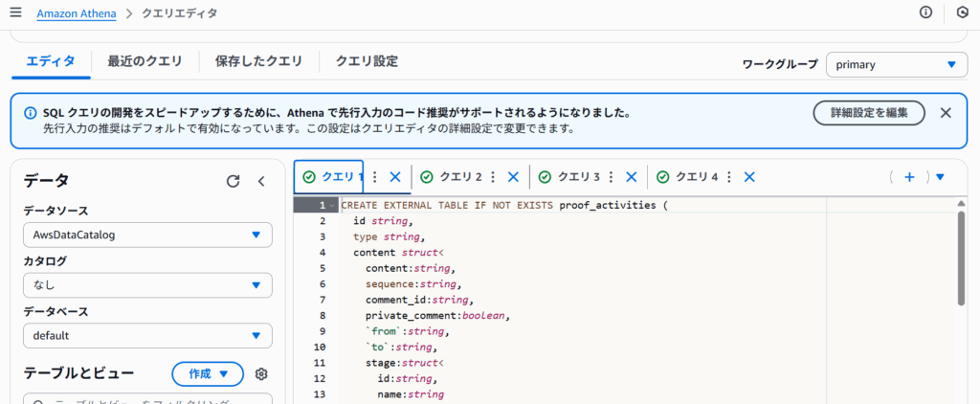Screen dimensions: 980x404
Task: Open the 作成 dropdown button
Action: [x=208, y=373]
